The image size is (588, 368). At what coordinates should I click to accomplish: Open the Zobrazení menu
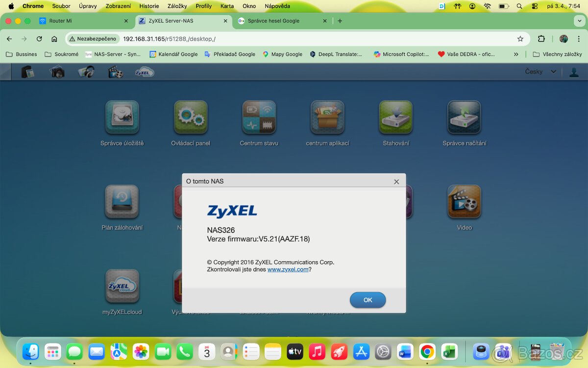point(118,6)
